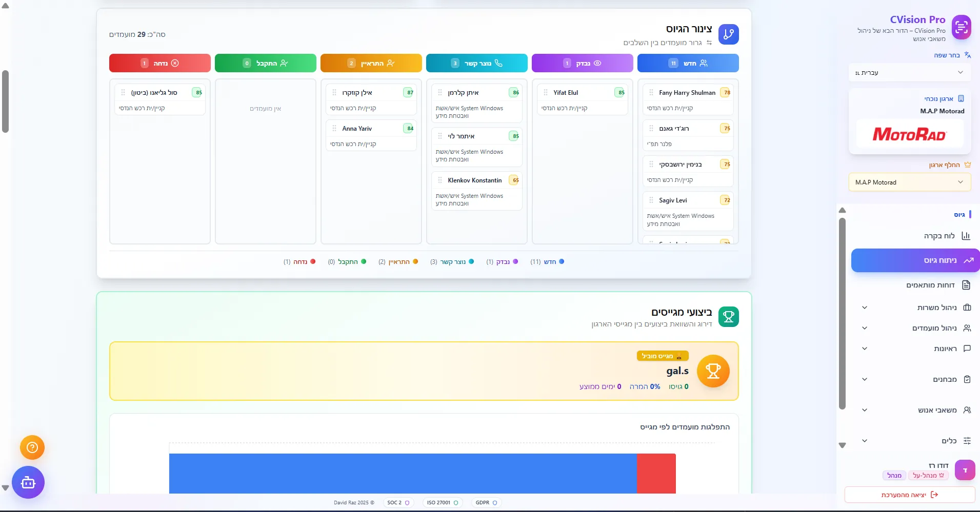The image size is (980, 512).
Task: Open Fany Harry Shulman candidate card
Action: click(x=688, y=99)
